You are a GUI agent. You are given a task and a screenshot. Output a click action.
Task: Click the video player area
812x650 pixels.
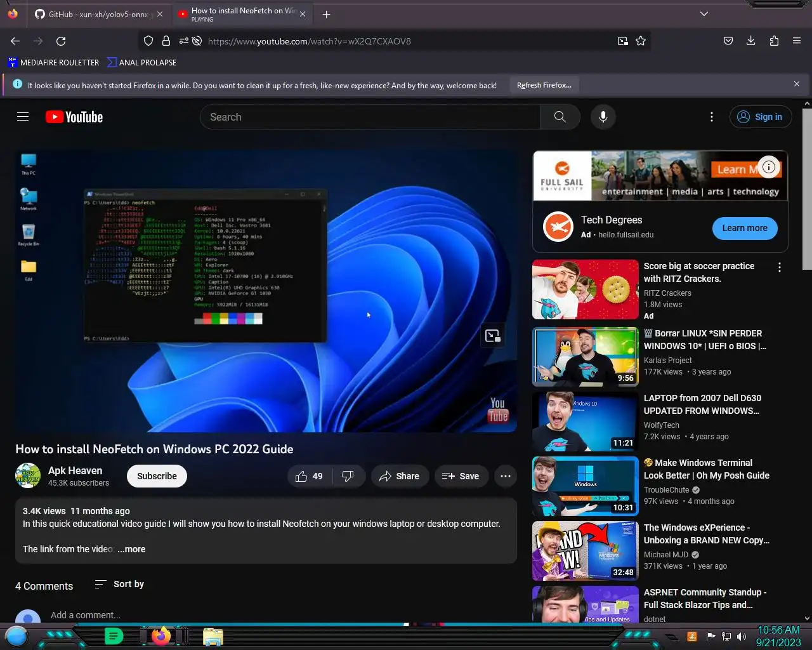point(266,291)
